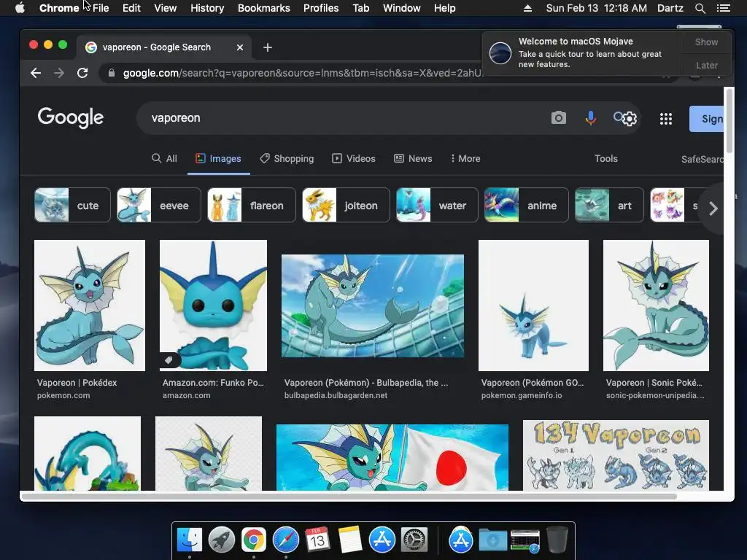Screen dimensions: 747x560
Task: Dismiss notification with the Later button
Action: point(706,65)
